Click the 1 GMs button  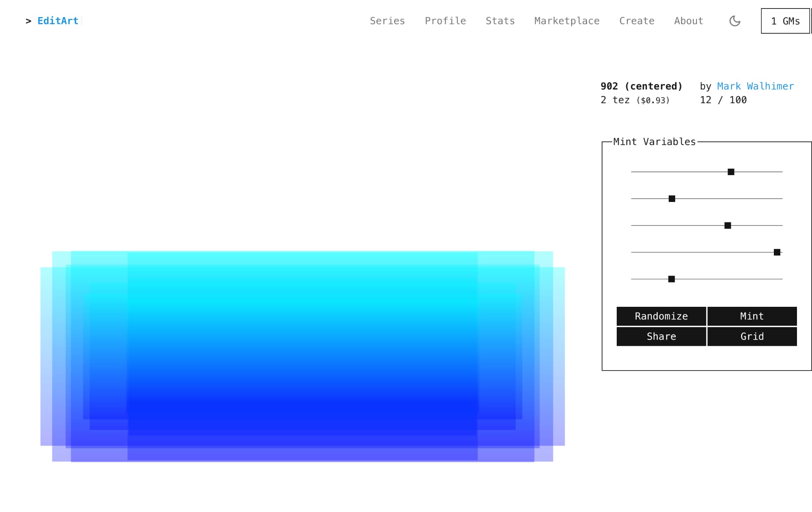tap(785, 21)
